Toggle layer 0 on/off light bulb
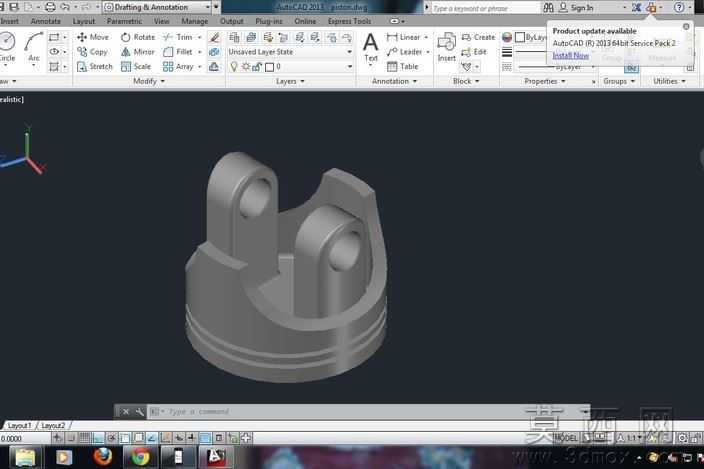Screen dimensions: 704x469 tap(234, 67)
